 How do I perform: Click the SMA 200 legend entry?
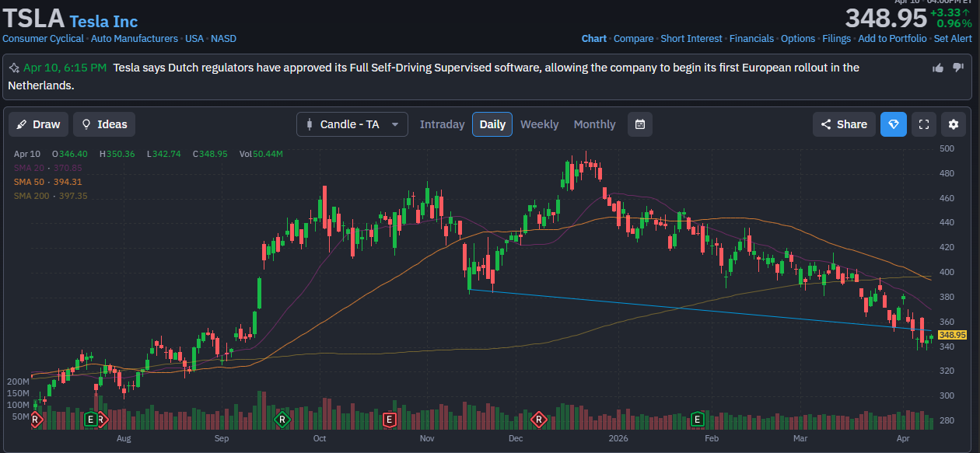point(51,196)
